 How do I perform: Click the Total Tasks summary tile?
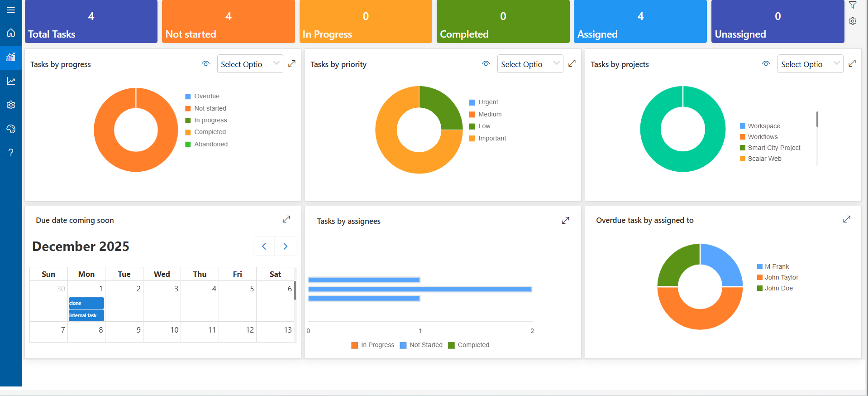[91, 22]
